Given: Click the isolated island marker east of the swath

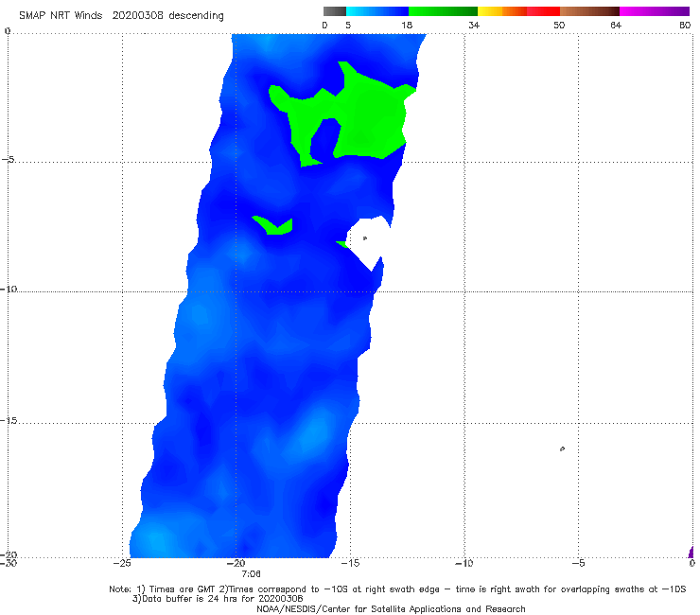Looking at the screenshot, I should pos(562,448).
